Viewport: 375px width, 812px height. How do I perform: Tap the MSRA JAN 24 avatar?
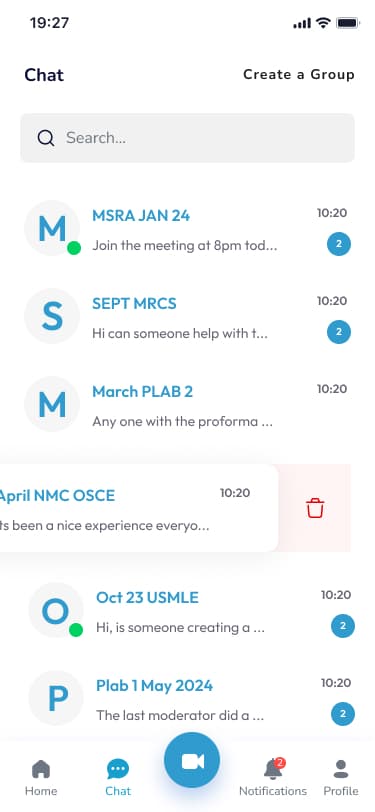point(52,228)
